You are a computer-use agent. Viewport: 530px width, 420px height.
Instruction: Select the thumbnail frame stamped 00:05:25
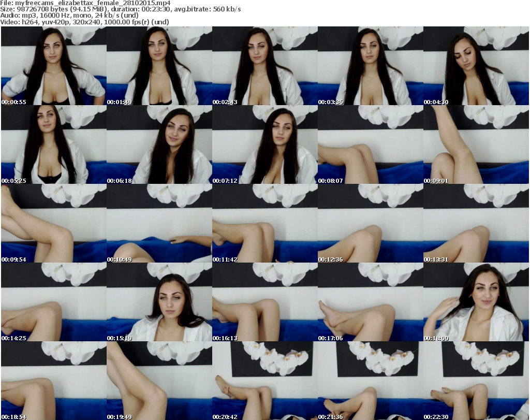tap(54, 144)
